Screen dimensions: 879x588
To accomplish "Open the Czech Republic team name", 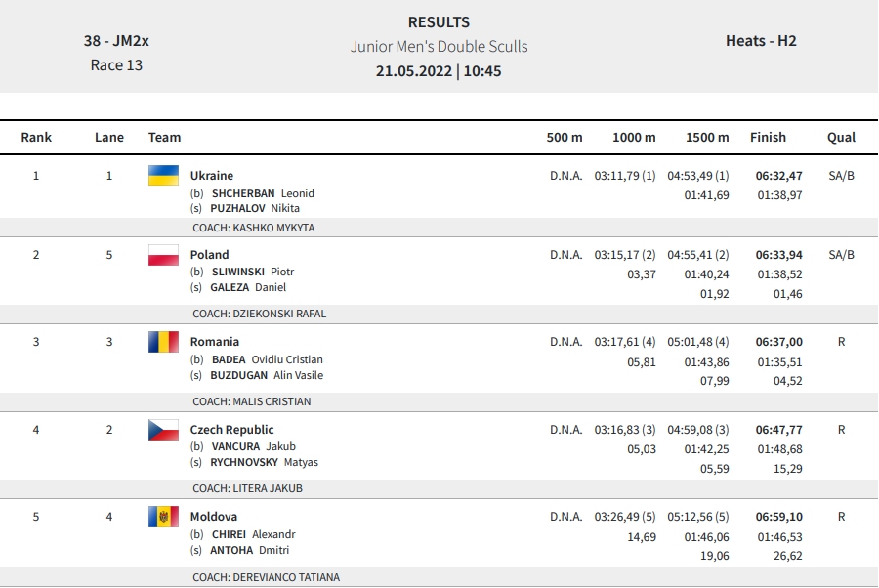I will pyautogui.click(x=231, y=430).
